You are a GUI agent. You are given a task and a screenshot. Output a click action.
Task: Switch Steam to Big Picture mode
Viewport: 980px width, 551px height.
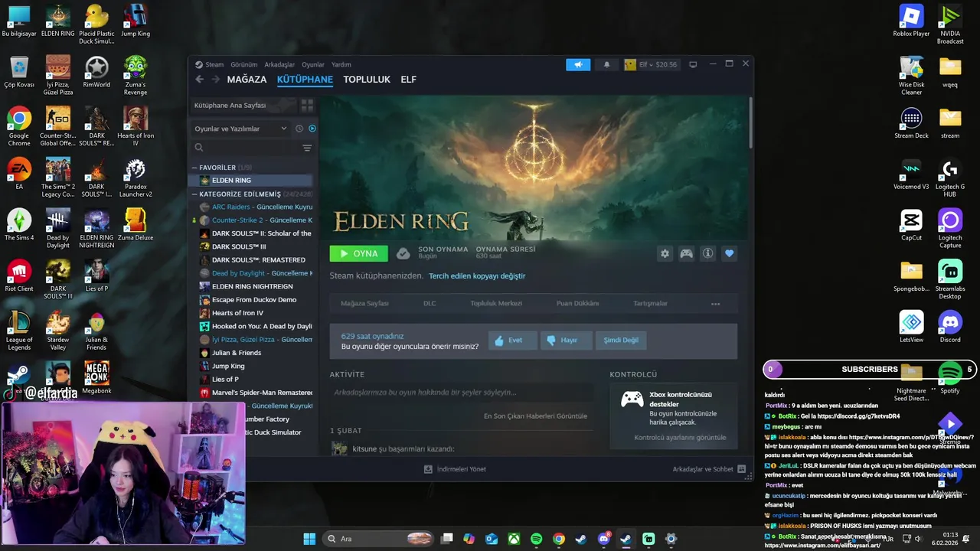pos(693,64)
